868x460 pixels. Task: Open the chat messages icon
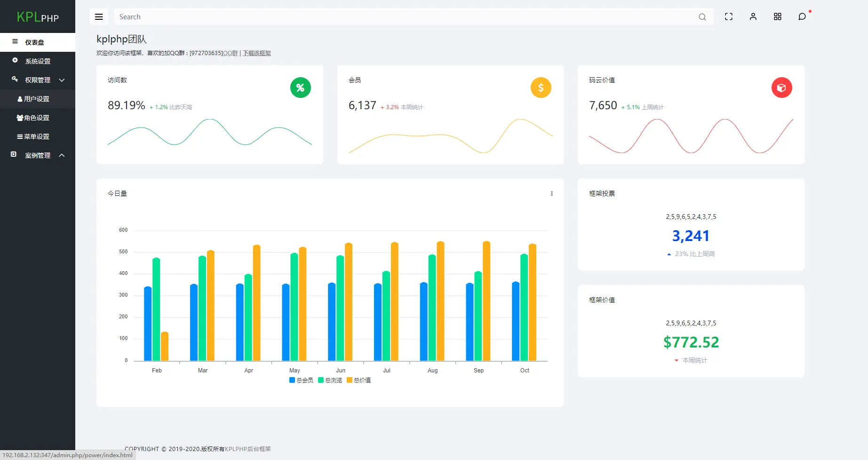[802, 16]
